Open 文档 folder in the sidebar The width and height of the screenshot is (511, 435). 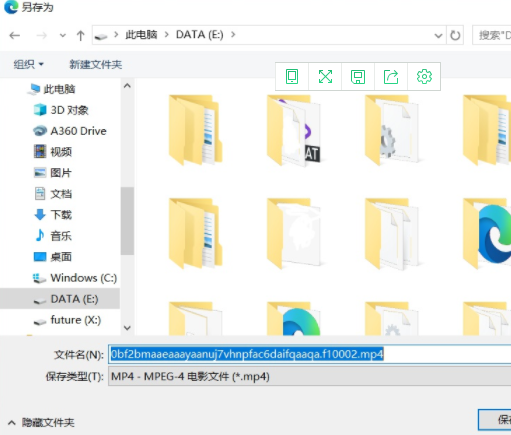pos(53,194)
